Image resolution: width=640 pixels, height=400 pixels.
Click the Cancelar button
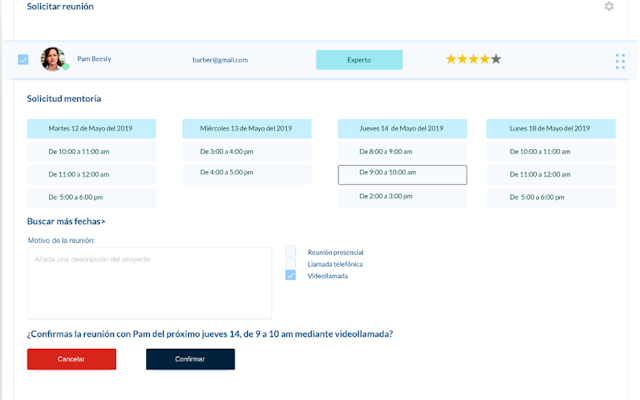[71, 359]
